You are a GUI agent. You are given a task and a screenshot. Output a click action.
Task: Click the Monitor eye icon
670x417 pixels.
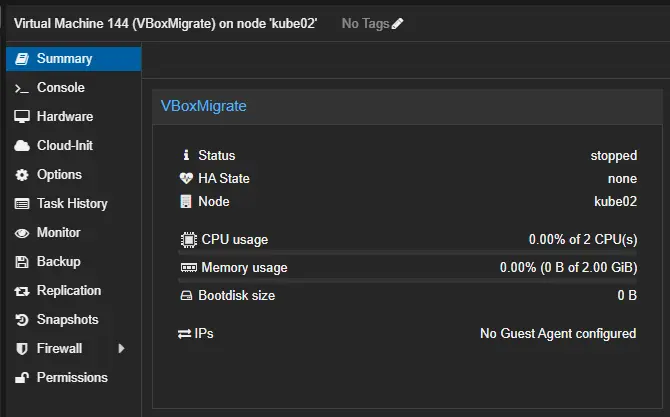point(22,233)
